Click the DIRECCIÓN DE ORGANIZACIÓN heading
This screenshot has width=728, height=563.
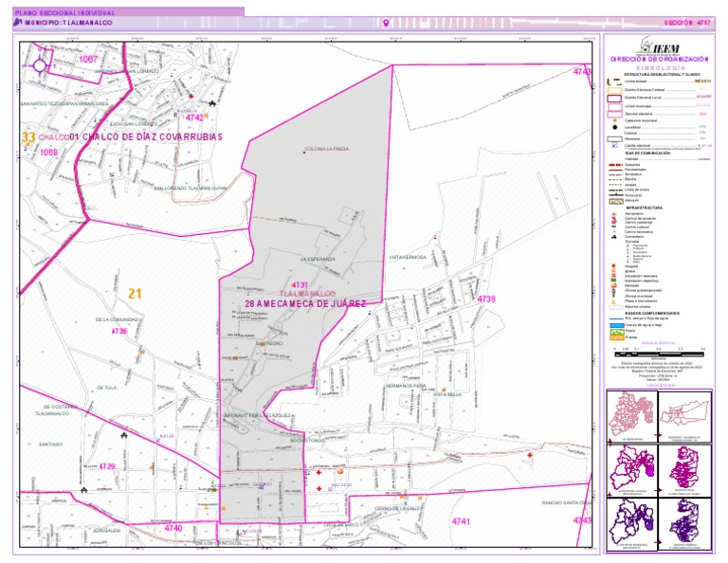[660, 60]
